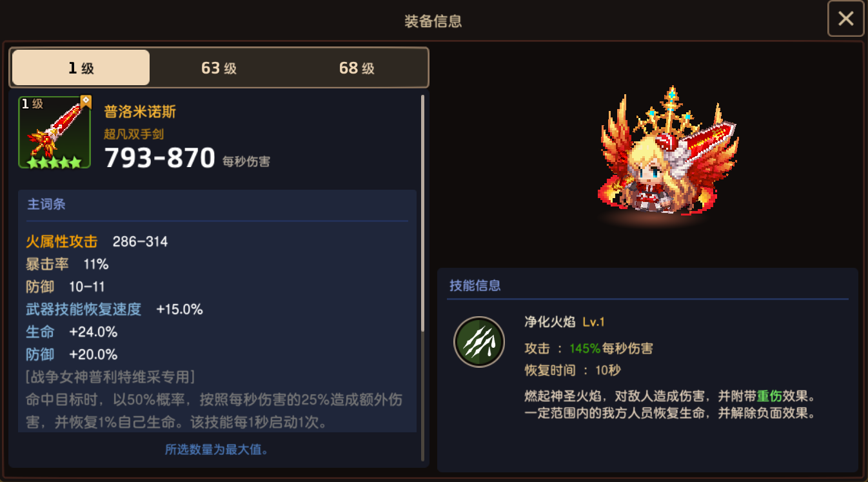The width and height of the screenshot is (868, 482).
Task: Click the 793-870 damage per second value
Action: pos(160,157)
